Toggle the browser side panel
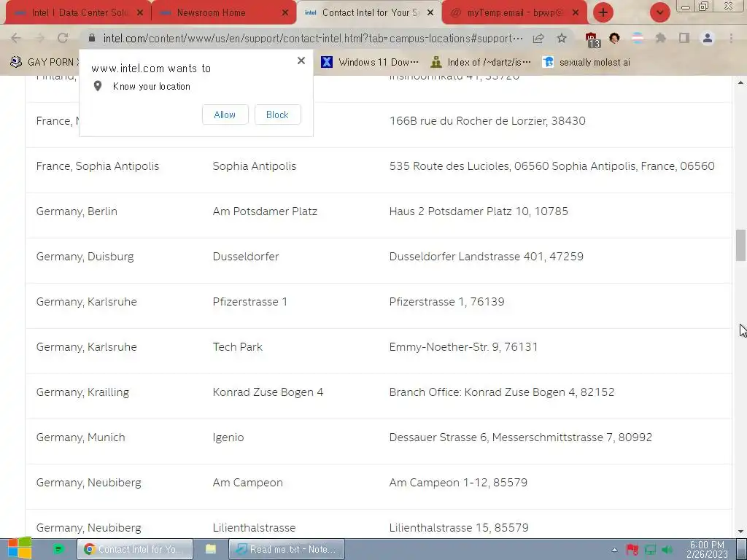The width and height of the screenshot is (747, 560). click(x=684, y=38)
